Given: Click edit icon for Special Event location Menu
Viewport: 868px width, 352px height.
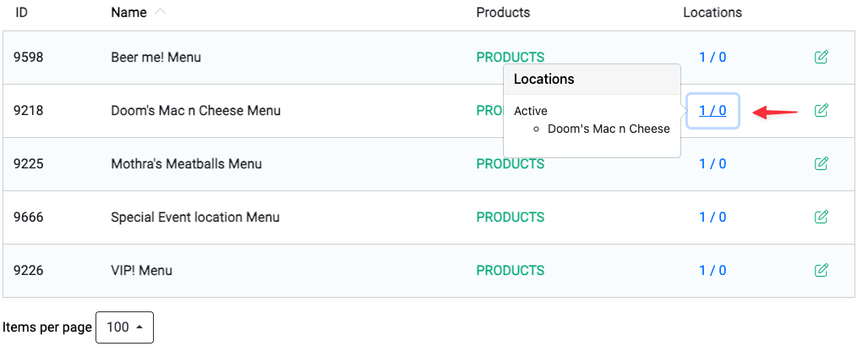Looking at the screenshot, I should pyautogui.click(x=822, y=217).
